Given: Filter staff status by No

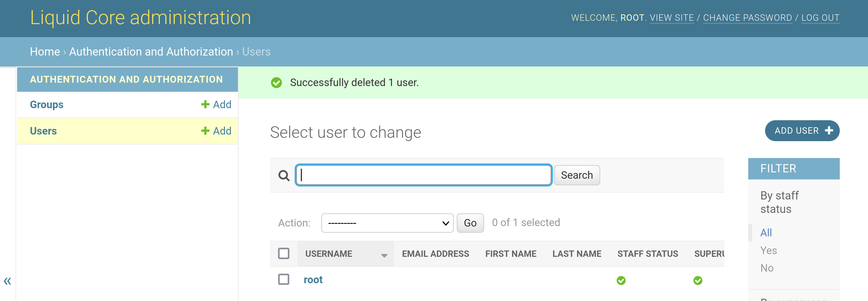Looking at the screenshot, I should point(767,268).
